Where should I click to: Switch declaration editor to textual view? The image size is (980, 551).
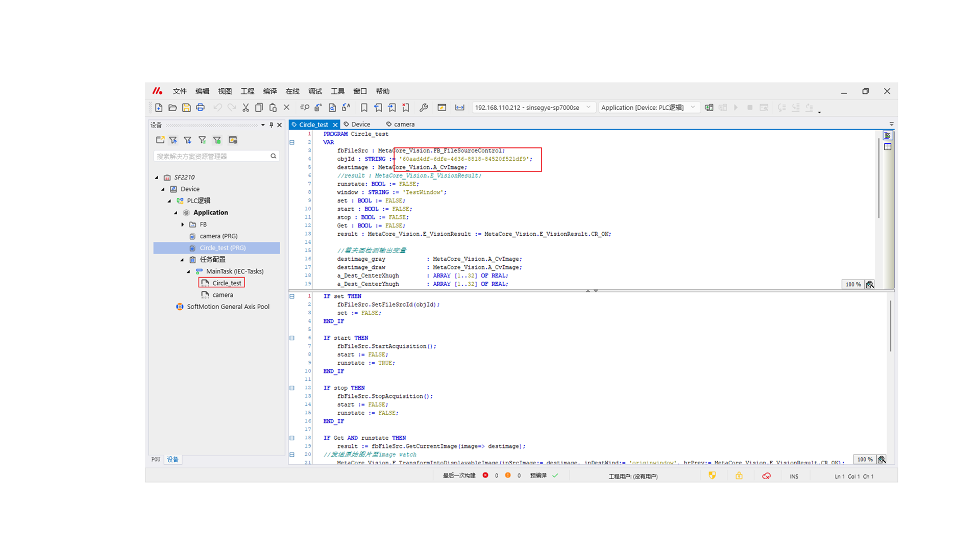tap(888, 136)
